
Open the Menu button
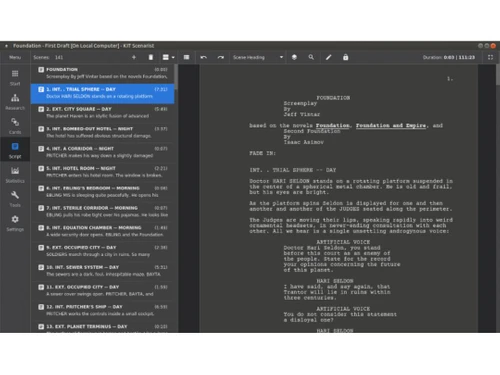click(15, 57)
